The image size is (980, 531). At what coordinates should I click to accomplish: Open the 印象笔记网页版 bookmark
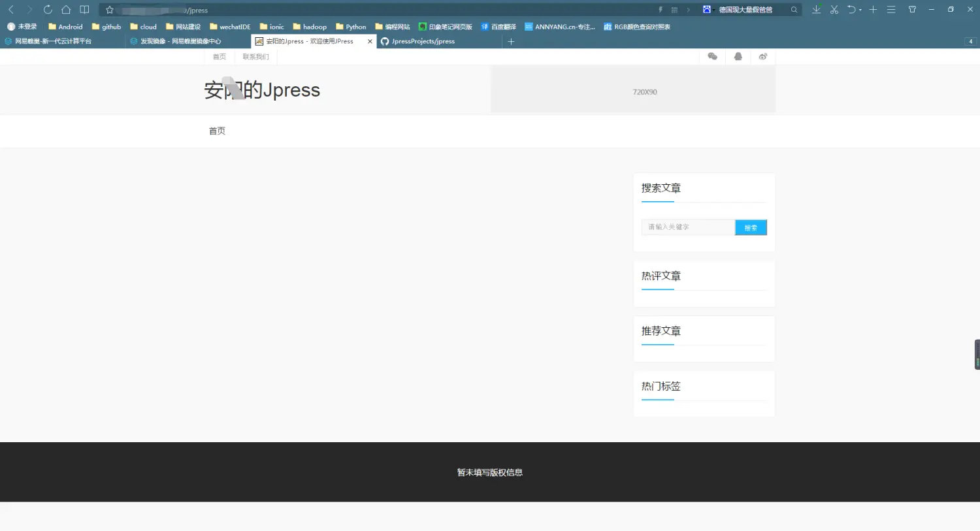446,27
